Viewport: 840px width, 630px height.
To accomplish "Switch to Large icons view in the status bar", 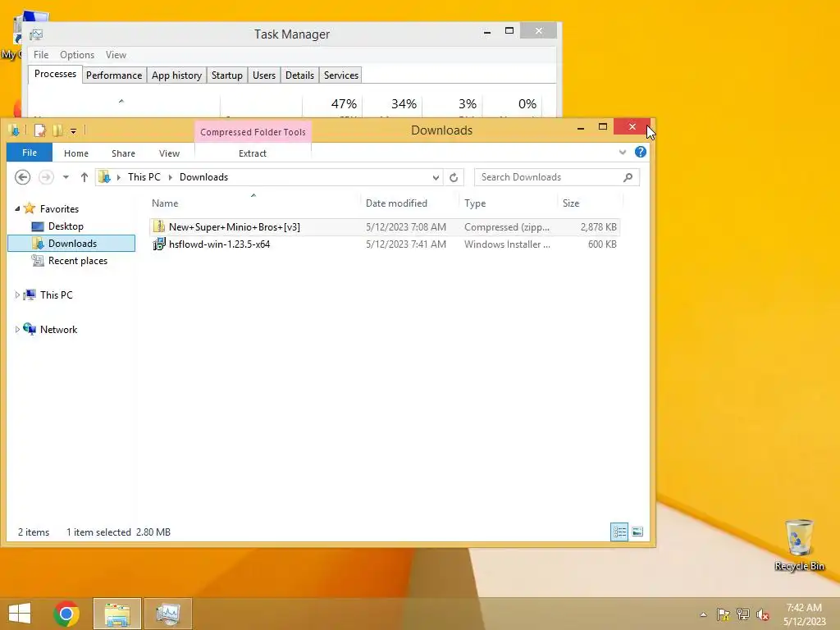I will 637,532.
